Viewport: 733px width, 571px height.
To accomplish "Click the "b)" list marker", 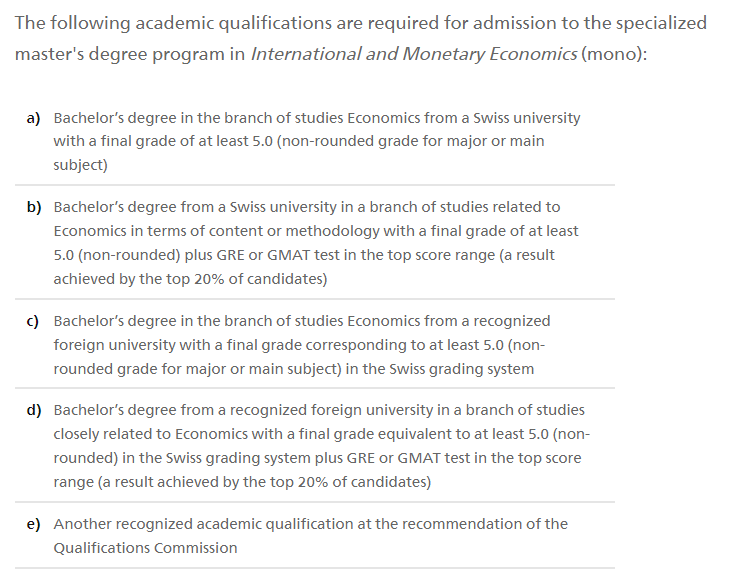I will 33,207.
